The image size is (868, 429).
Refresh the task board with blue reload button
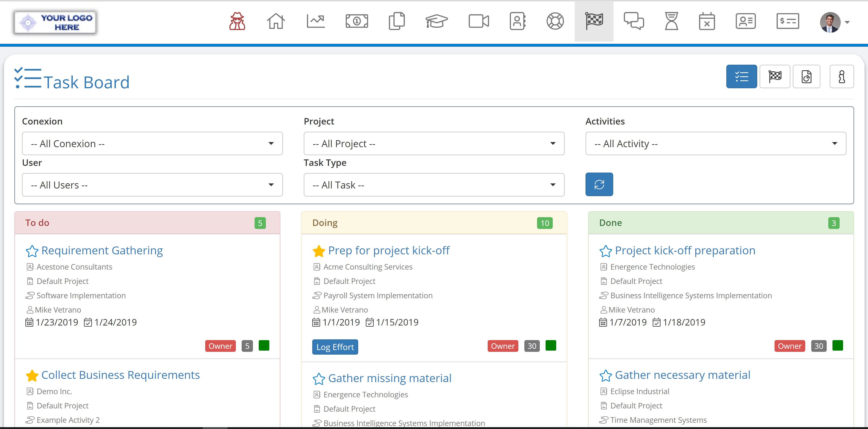pos(599,185)
